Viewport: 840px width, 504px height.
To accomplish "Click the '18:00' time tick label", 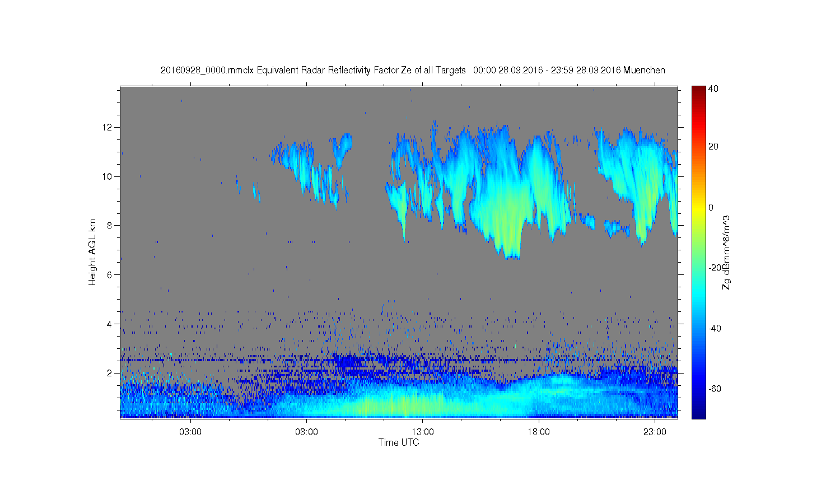I will click(x=539, y=432).
